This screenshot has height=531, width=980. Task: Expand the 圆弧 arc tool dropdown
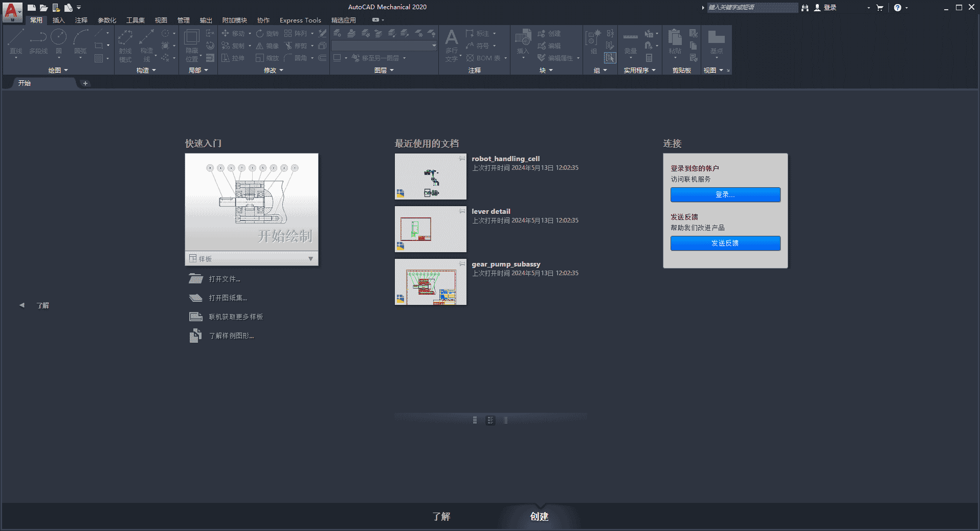tap(81, 56)
